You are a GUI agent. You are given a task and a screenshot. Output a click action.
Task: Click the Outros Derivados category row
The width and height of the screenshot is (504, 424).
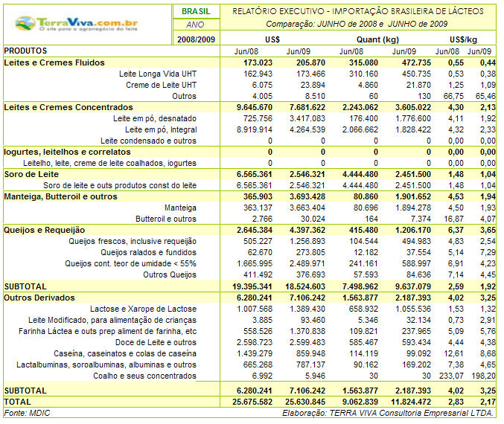pos(249,298)
